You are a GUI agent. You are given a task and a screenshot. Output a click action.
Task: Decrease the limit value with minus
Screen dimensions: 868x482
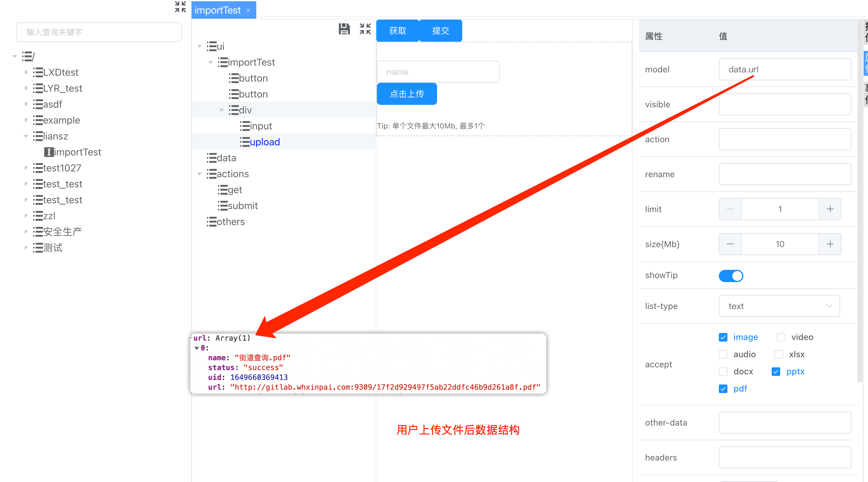pos(730,209)
